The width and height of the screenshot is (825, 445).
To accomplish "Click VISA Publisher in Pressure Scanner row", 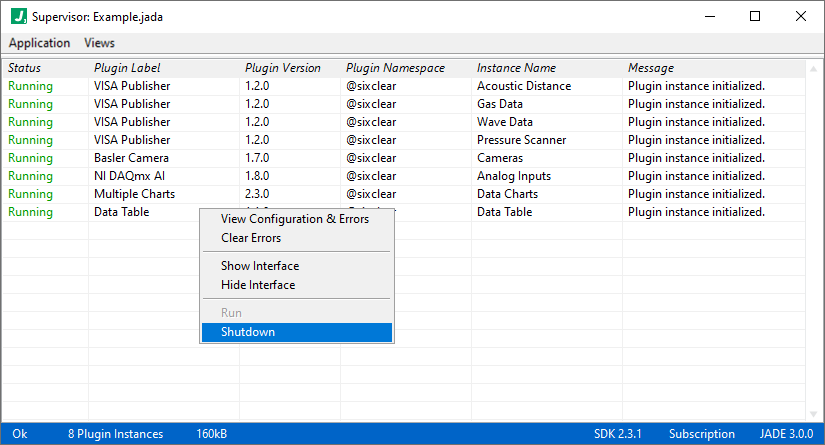I will click(x=132, y=140).
